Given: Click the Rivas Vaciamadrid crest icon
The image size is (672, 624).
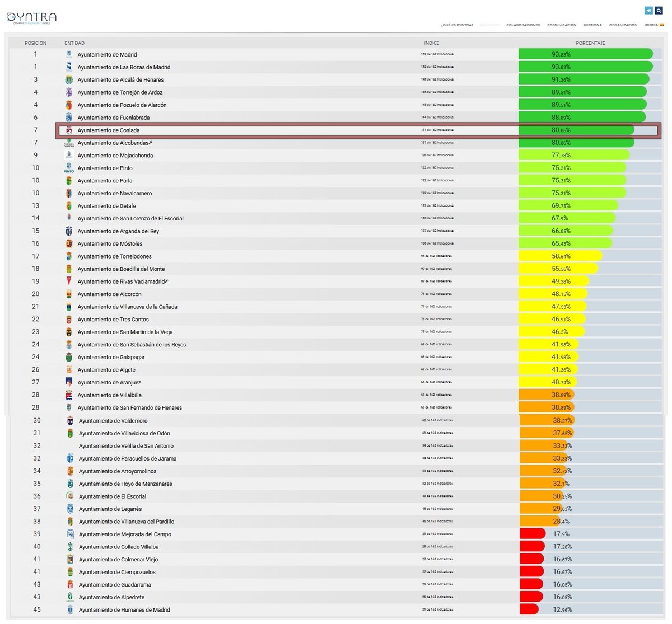Looking at the screenshot, I should (x=69, y=281).
